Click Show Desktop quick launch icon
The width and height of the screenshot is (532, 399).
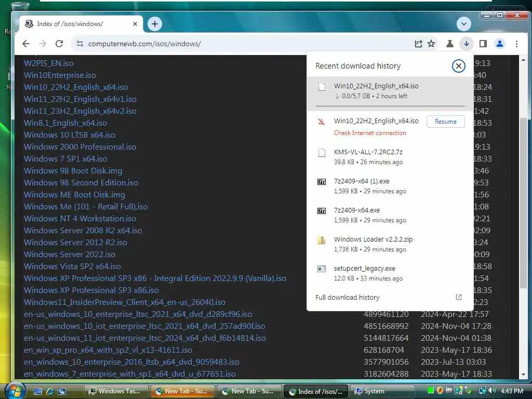coord(37,391)
